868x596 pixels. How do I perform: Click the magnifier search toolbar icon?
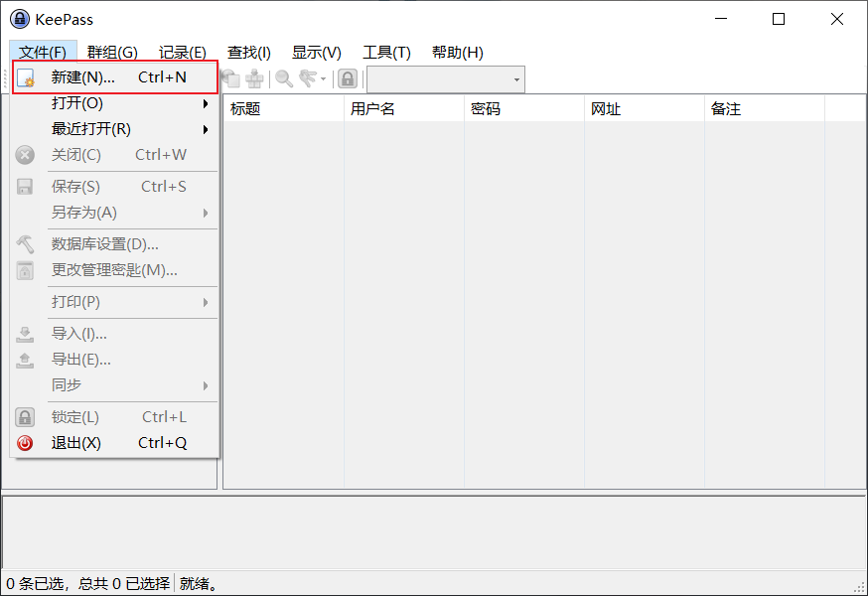pos(284,78)
